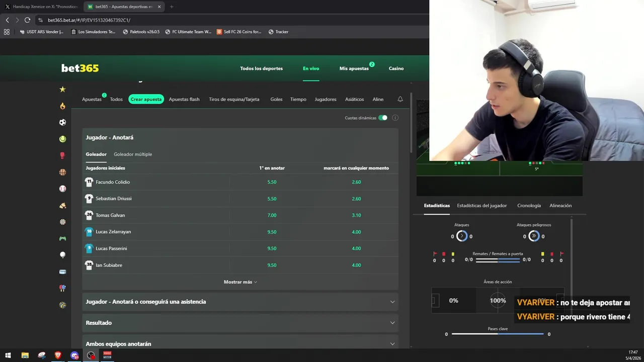Collapse the Jugador - Anotará section header

pyautogui.click(x=240, y=137)
